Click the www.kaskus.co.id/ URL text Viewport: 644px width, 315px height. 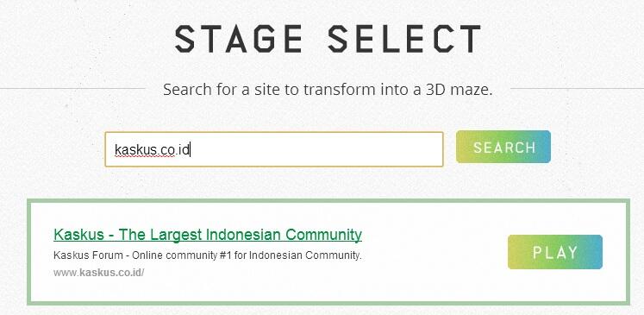98,273
